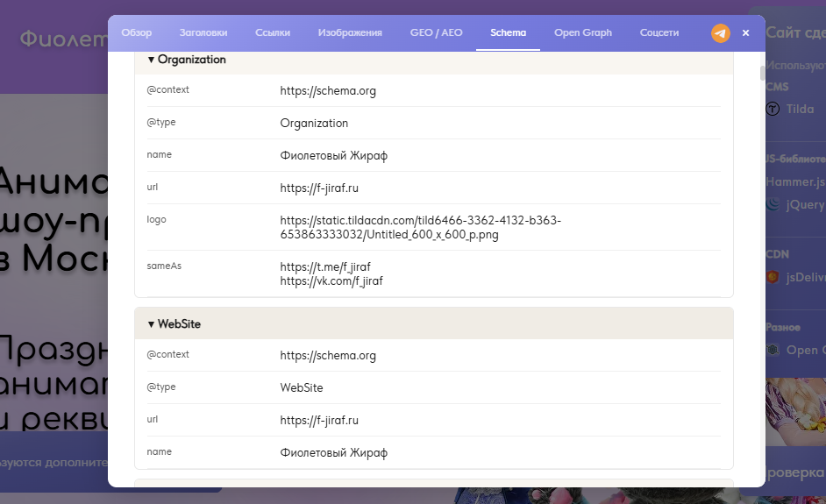
Task: Click the Tilda label in background panel
Action: 800,109
